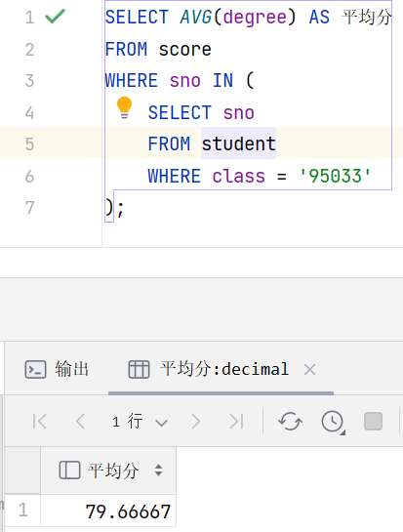Click the green checkmark on line 1
The height and width of the screenshot is (532, 403).
coord(55,17)
